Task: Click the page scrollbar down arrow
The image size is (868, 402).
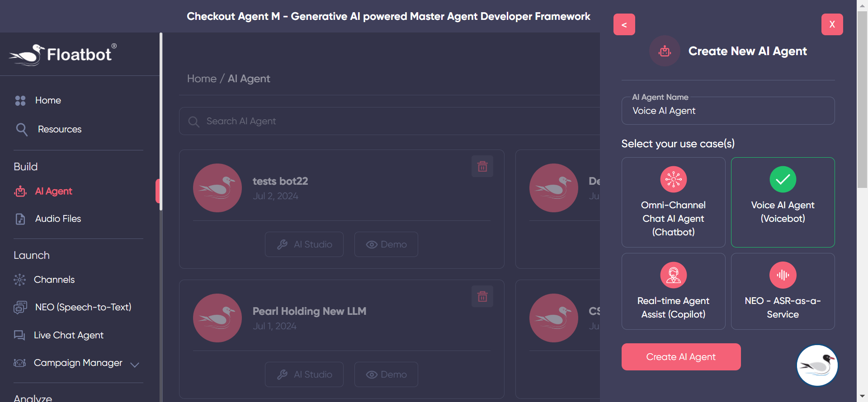Action: (863, 397)
